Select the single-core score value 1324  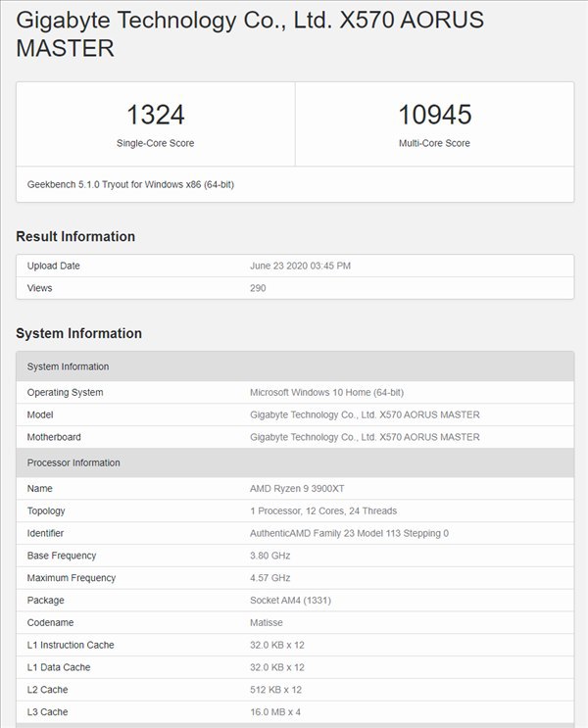[x=156, y=115]
